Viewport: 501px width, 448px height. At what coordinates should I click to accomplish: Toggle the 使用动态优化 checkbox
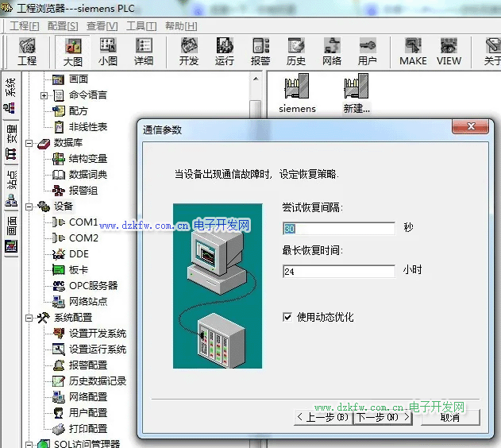coord(287,317)
